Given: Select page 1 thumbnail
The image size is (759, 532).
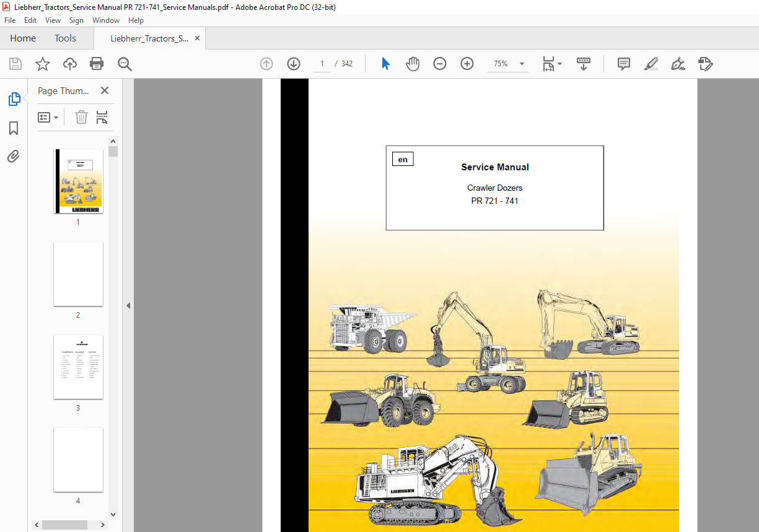Looking at the screenshot, I should click(78, 181).
